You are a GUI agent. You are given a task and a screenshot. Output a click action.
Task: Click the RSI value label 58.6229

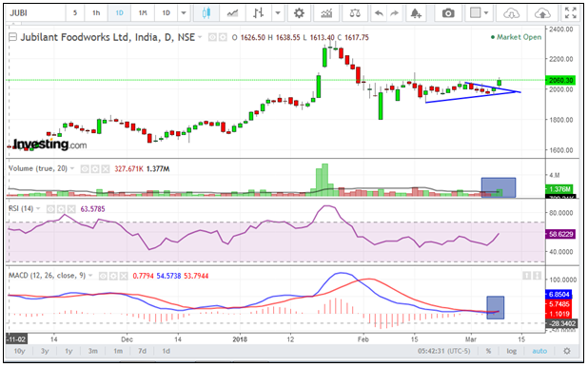[561, 234]
